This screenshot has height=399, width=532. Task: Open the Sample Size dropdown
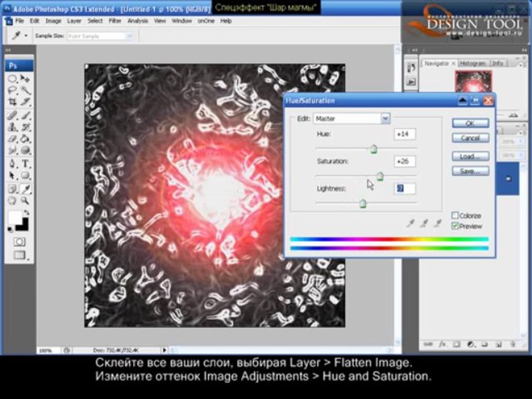100,36
